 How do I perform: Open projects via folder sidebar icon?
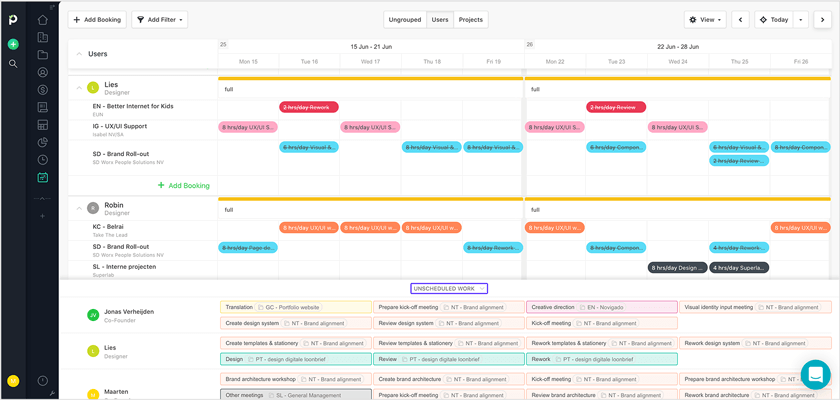tap(43, 55)
